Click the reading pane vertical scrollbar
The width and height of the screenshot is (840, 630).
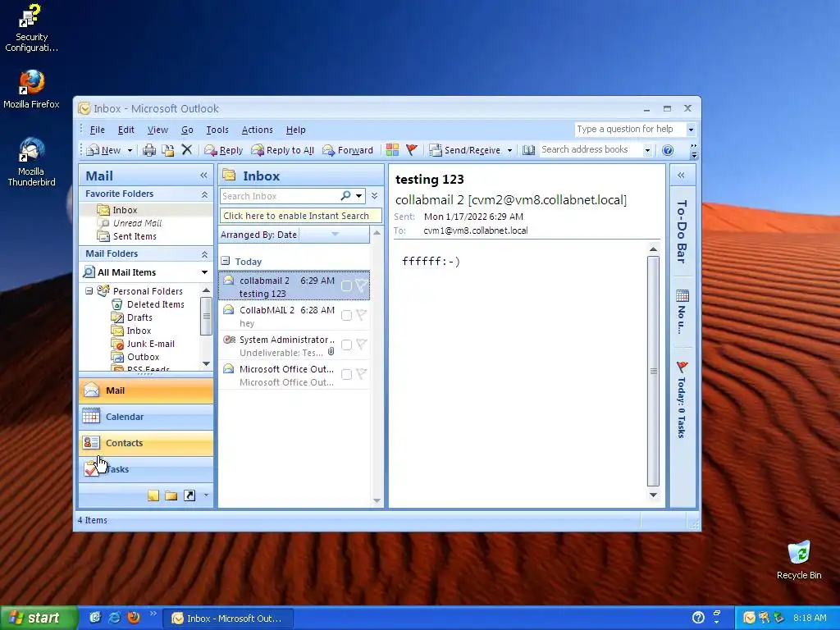(653, 371)
